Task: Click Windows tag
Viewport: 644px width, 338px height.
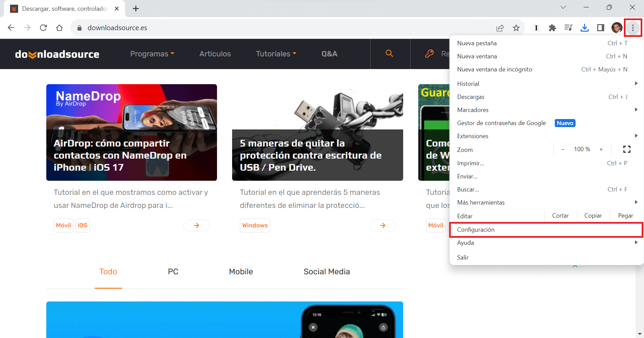Action: click(255, 225)
